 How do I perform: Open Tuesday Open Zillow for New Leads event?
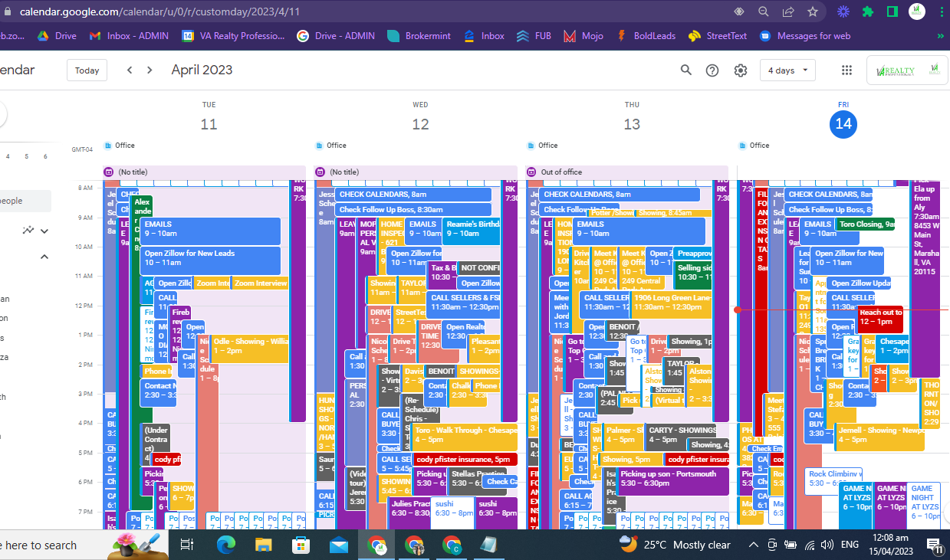click(x=210, y=260)
